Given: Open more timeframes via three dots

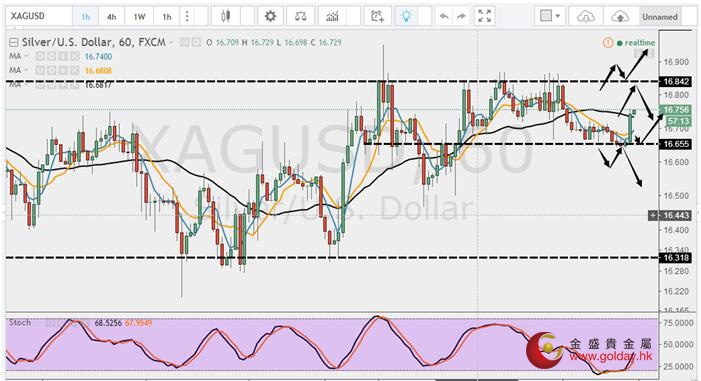Looking at the screenshot, I should pos(187,17).
